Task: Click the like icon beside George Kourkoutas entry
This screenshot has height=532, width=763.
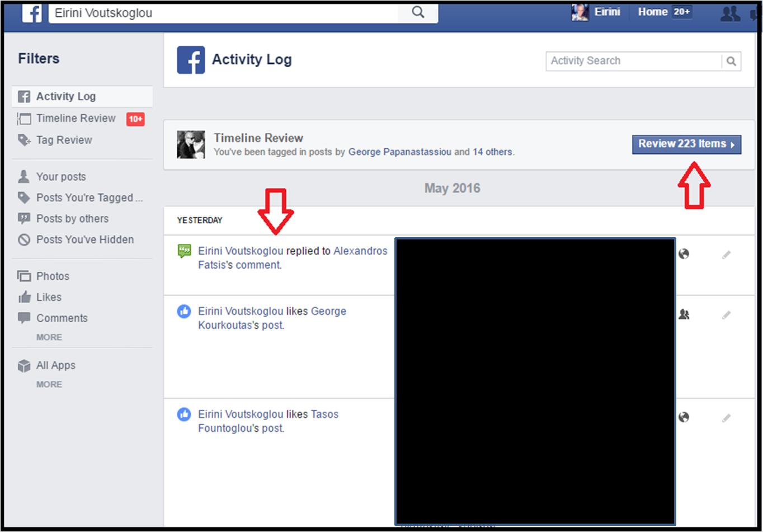Action: pos(184,312)
